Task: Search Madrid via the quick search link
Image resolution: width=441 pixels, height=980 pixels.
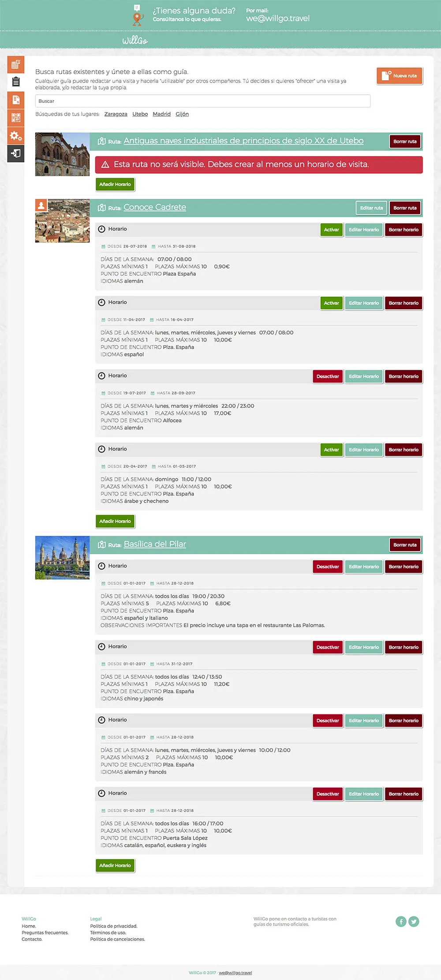Action: [x=161, y=114]
